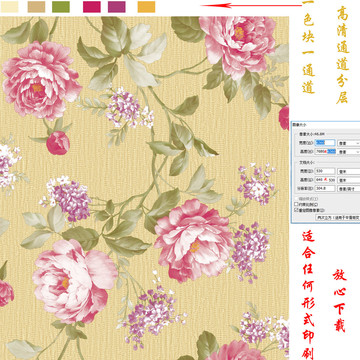Viewport: 360px width, 360px height.
Task: Click the pixel height input field
Action: pyautogui.click(x=325, y=151)
